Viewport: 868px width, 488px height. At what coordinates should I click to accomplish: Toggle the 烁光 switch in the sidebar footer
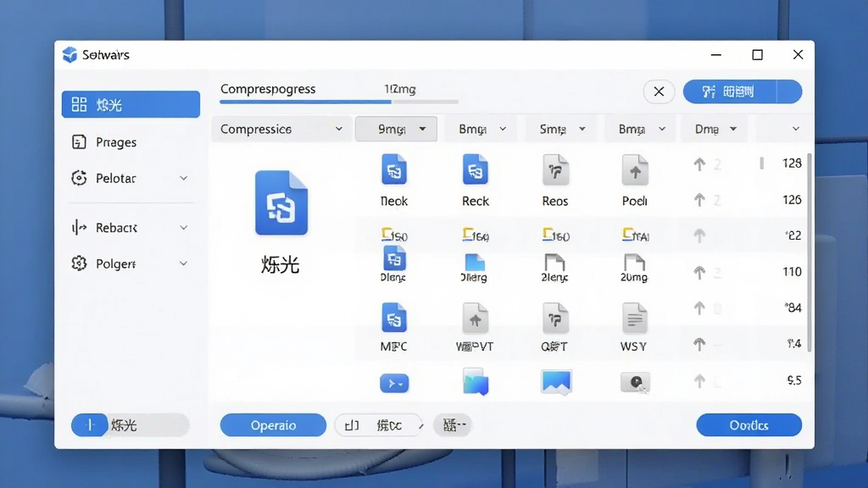point(130,425)
